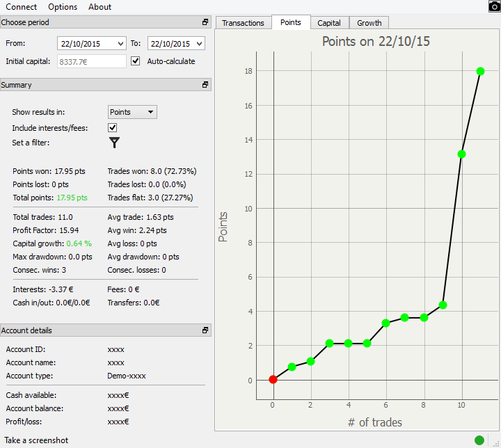Screen dimensions: 501x448
Task: Undock the Summary panel
Action: point(205,85)
